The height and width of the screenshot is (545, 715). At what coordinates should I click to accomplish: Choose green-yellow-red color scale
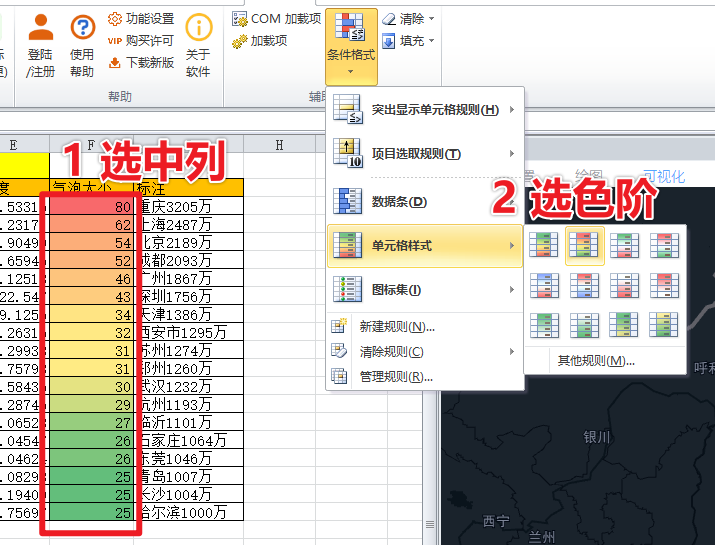pos(544,245)
